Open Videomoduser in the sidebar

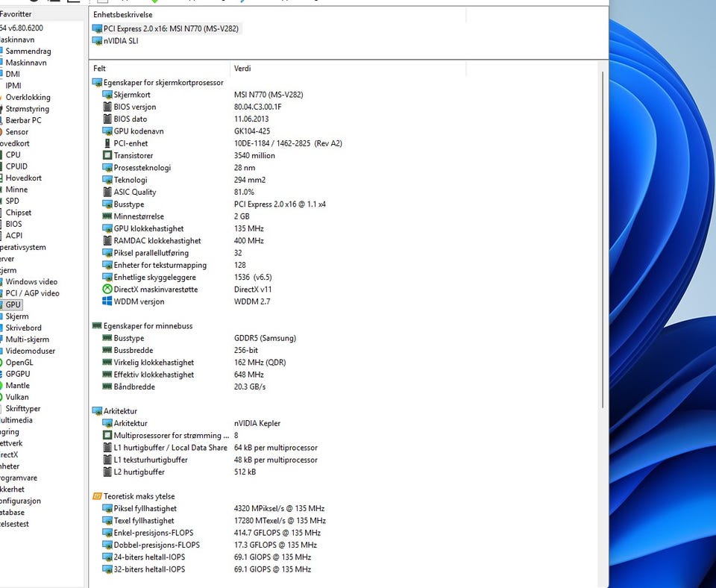pyautogui.click(x=30, y=351)
